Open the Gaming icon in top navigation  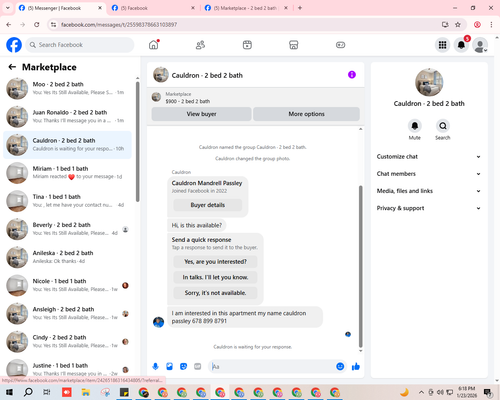(340, 45)
